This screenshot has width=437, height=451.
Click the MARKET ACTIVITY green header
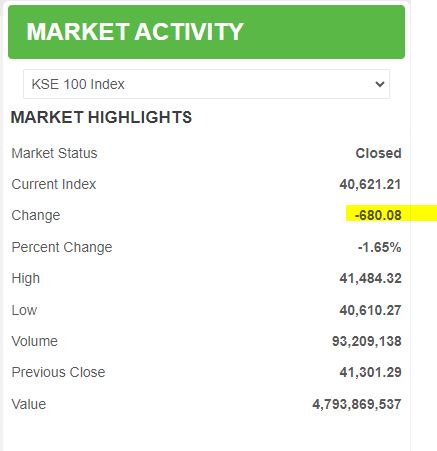[x=206, y=32]
